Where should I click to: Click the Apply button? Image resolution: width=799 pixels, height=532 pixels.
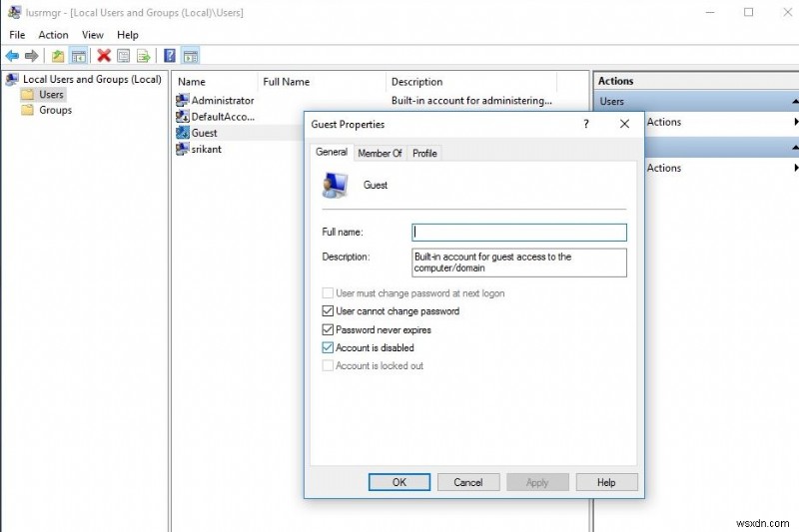click(x=537, y=482)
